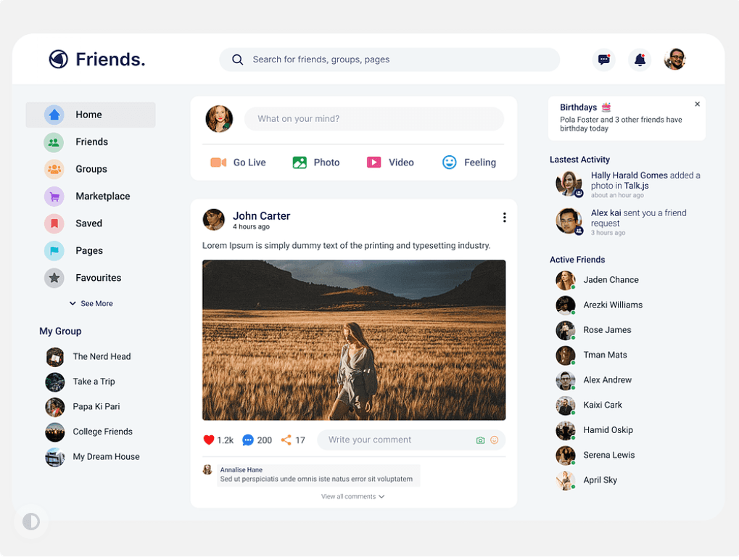Open the post's wheat field photo

[x=354, y=339]
